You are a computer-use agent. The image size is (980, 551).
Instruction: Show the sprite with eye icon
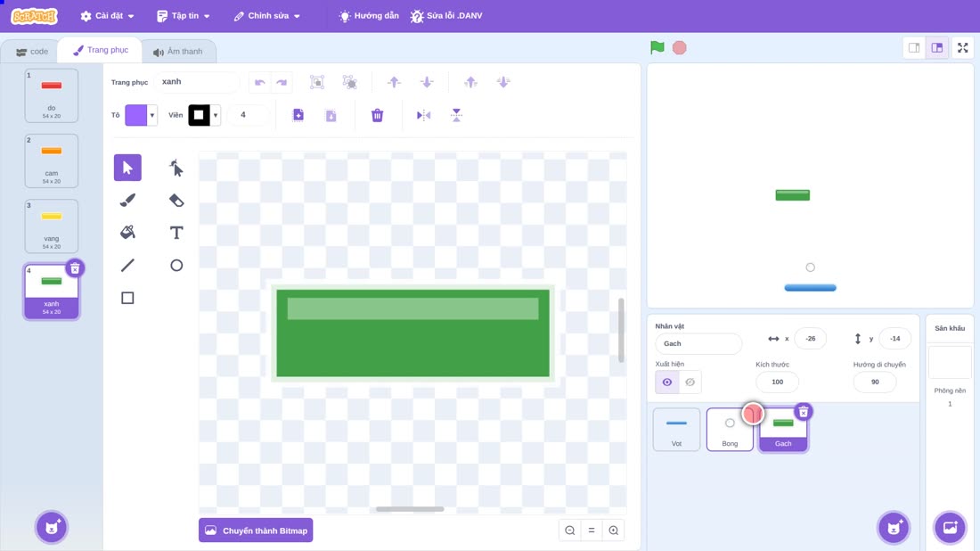[667, 382]
